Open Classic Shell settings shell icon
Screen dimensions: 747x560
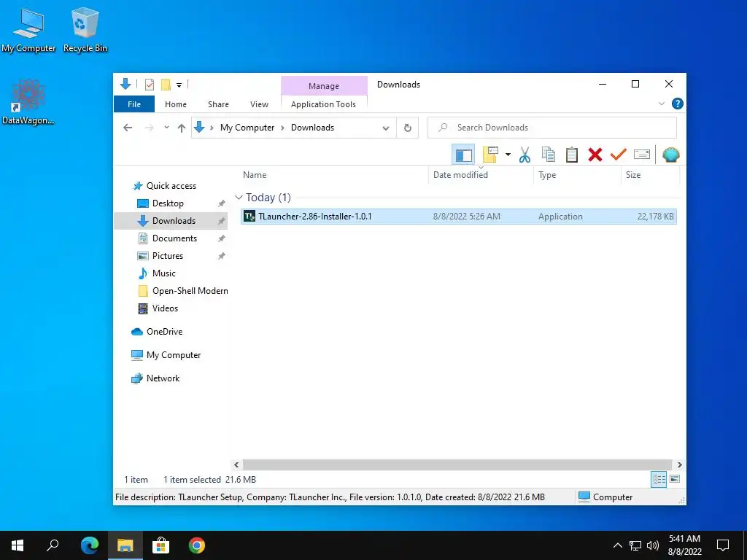[671, 155]
